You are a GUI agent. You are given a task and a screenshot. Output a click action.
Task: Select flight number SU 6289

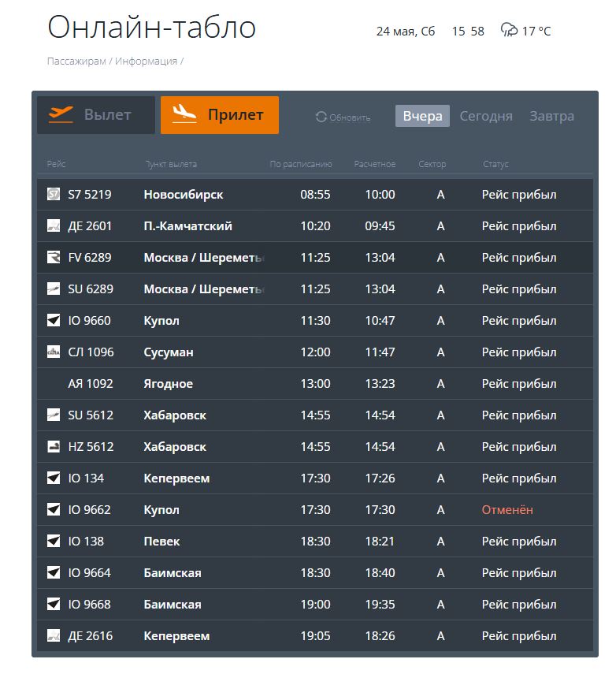[91, 289]
